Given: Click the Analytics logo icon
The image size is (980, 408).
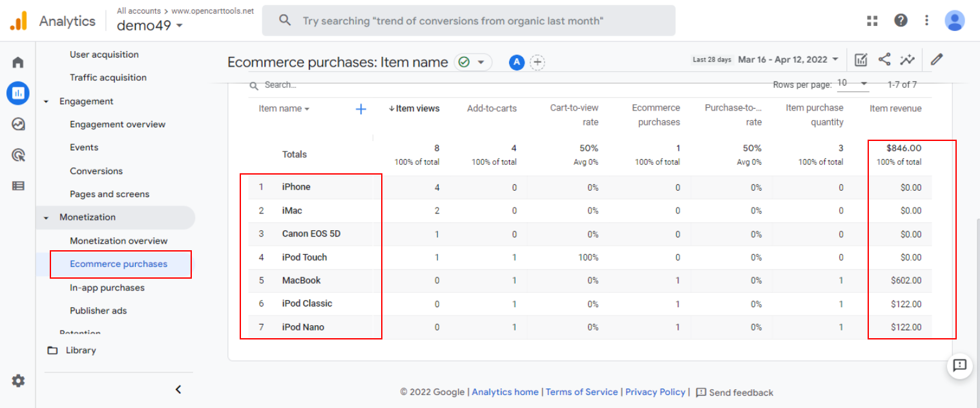Looking at the screenshot, I should 18,21.
